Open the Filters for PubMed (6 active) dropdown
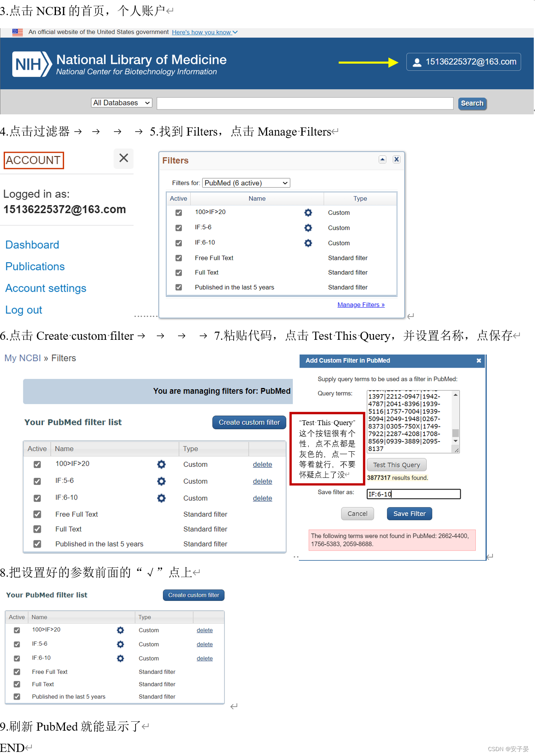Screen dimensions: 535x756 [x=246, y=183]
